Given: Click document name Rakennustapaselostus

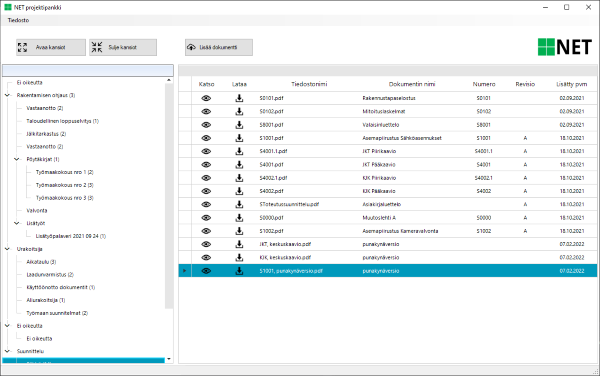Looking at the screenshot, I should click(389, 98).
